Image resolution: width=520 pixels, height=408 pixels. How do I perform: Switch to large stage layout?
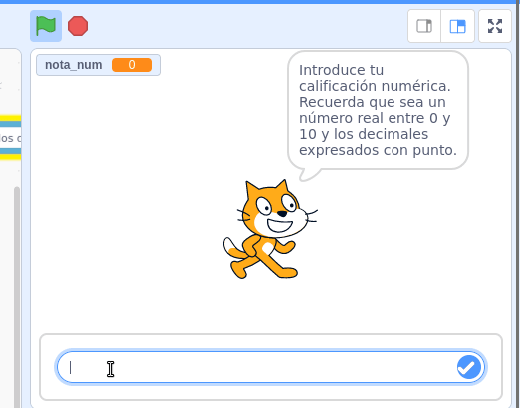(x=457, y=26)
